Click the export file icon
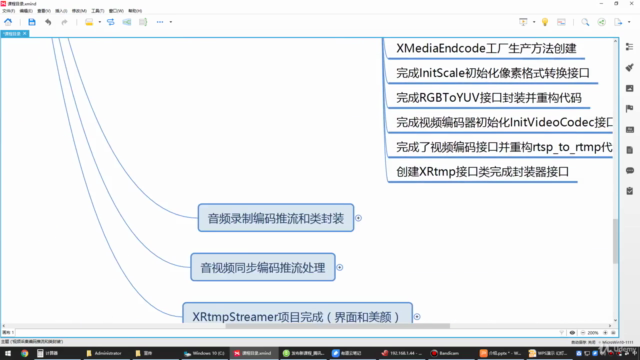The height and width of the screenshot is (360, 640). 618,22
